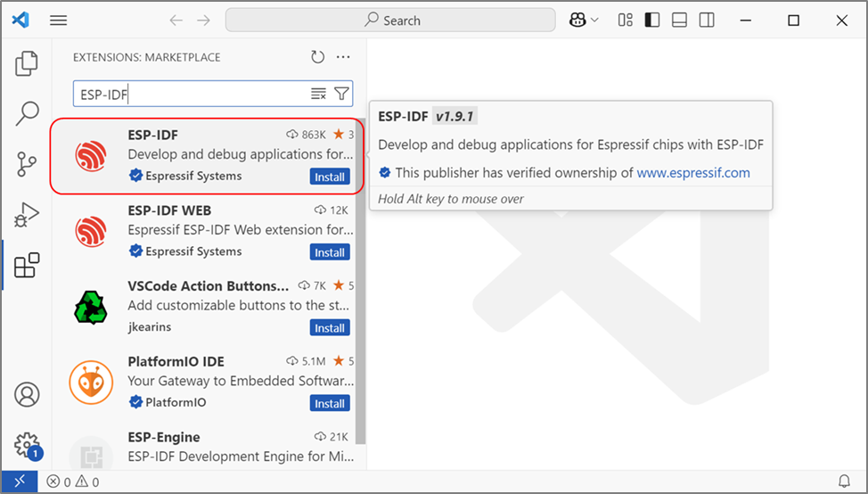Click EXTENSIONS: MARKETPLACE header

coord(147,57)
